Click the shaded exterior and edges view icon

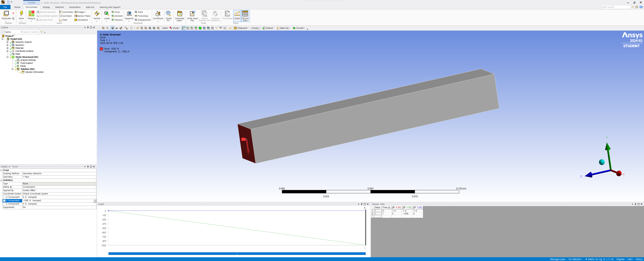(113, 28)
